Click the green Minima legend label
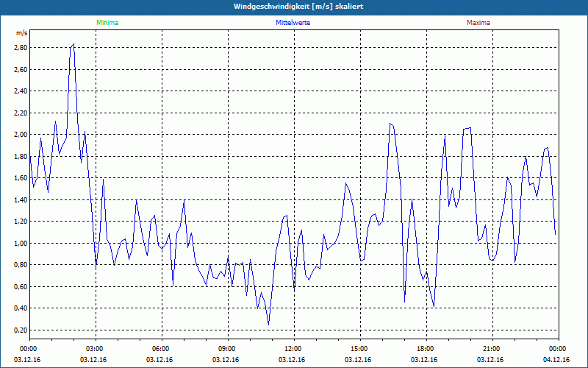This screenshot has width=588, height=368. click(107, 23)
